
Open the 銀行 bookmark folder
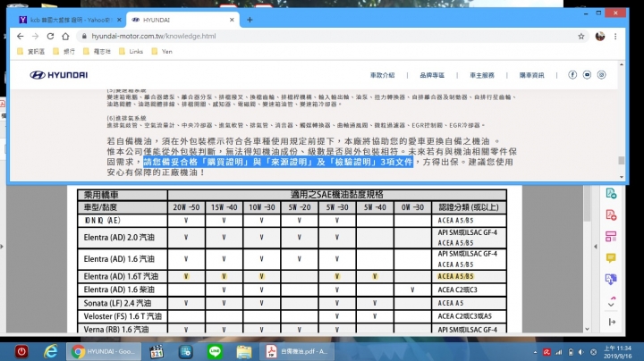coord(64,51)
